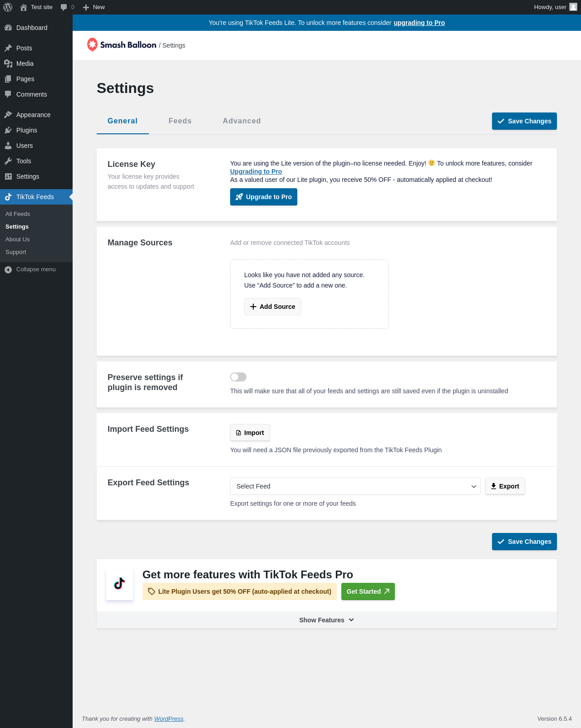
Task: Follow the Upgrading to Pro license link
Action: click(256, 171)
